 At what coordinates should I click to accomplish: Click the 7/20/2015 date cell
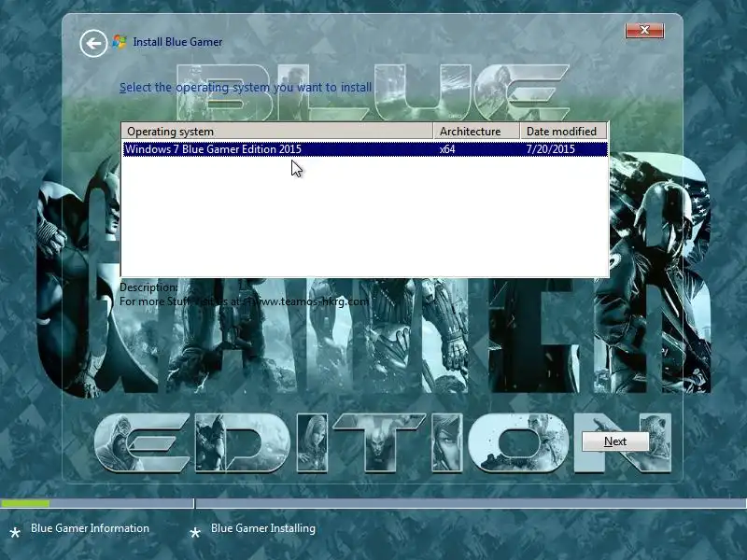pyautogui.click(x=550, y=149)
